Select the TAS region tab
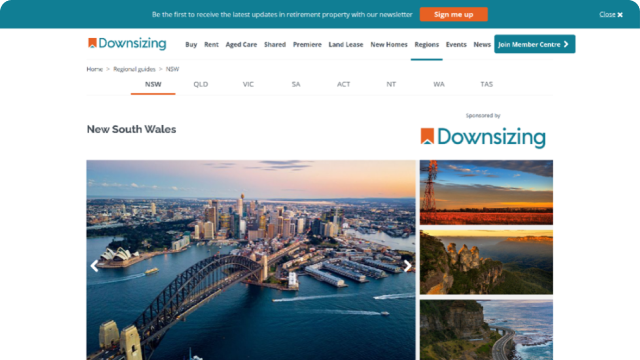This screenshot has width=640, height=360. click(x=487, y=84)
